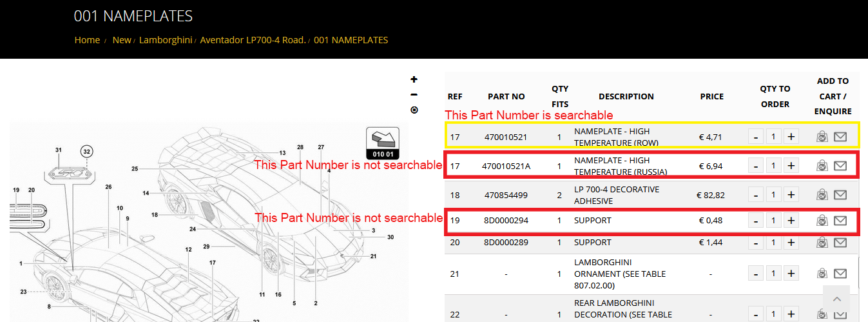The height and width of the screenshot is (322, 868).
Task: Enquire by email about part 470854499
Action: tap(840, 195)
